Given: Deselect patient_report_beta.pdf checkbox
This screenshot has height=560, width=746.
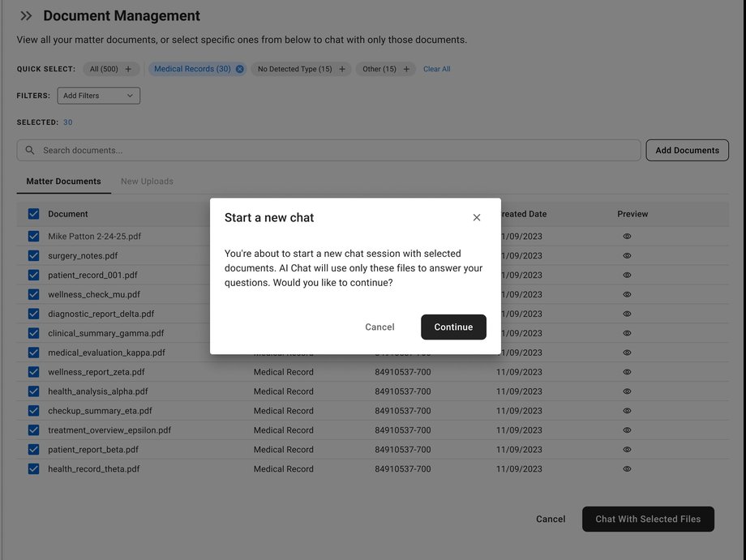Looking at the screenshot, I should pos(33,449).
